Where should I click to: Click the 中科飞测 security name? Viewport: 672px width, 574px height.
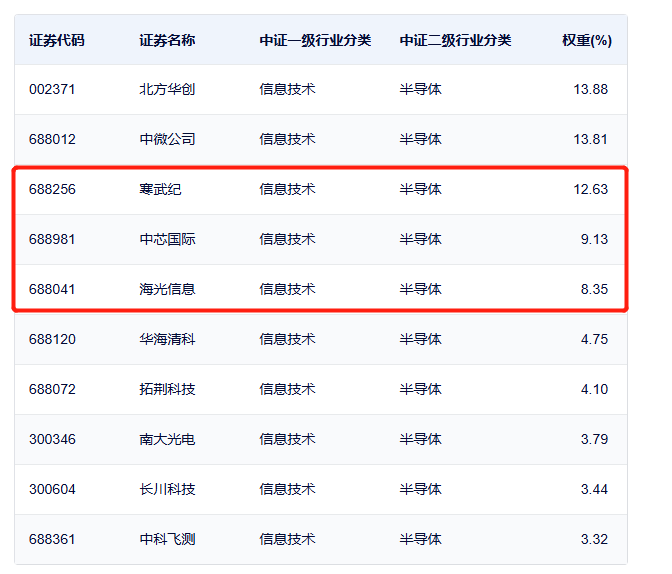pyautogui.click(x=167, y=539)
